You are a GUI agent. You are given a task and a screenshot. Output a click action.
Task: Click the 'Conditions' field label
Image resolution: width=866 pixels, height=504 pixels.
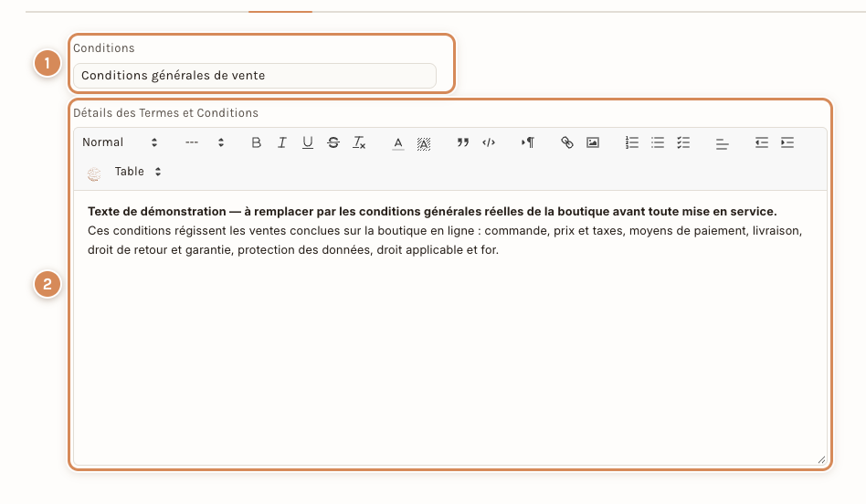[x=104, y=48]
